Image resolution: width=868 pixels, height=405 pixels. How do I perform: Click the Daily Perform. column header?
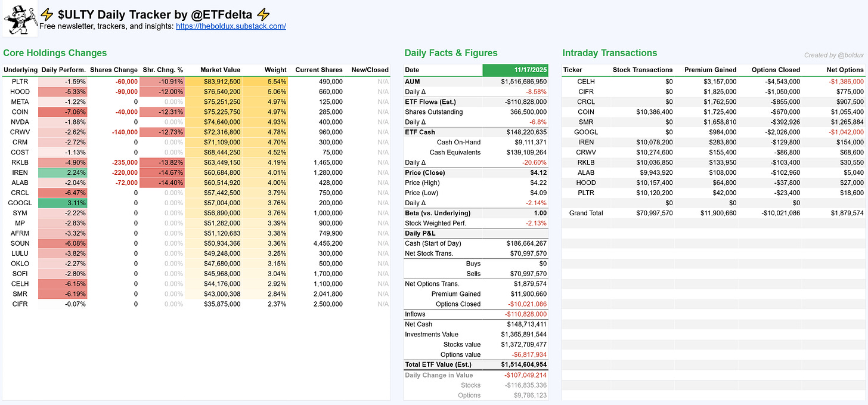tap(63, 70)
